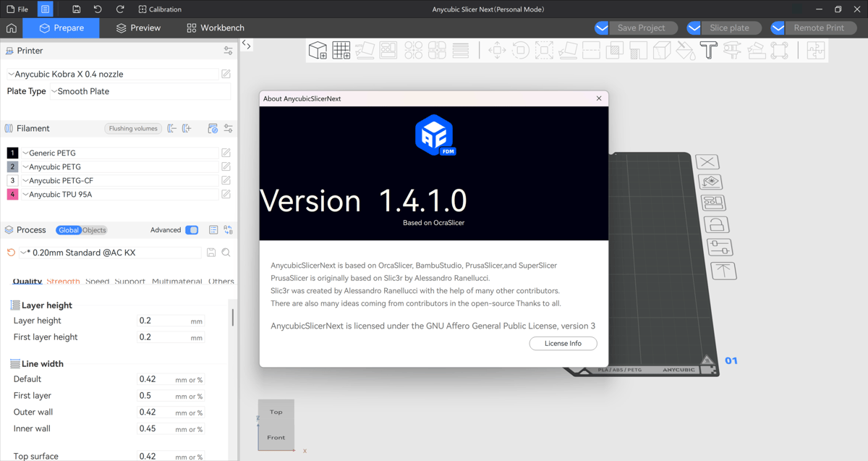This screenshot has height=461, width=868.
Task: Edit the Generic PETG filament preset
Action: coord(226,153)
